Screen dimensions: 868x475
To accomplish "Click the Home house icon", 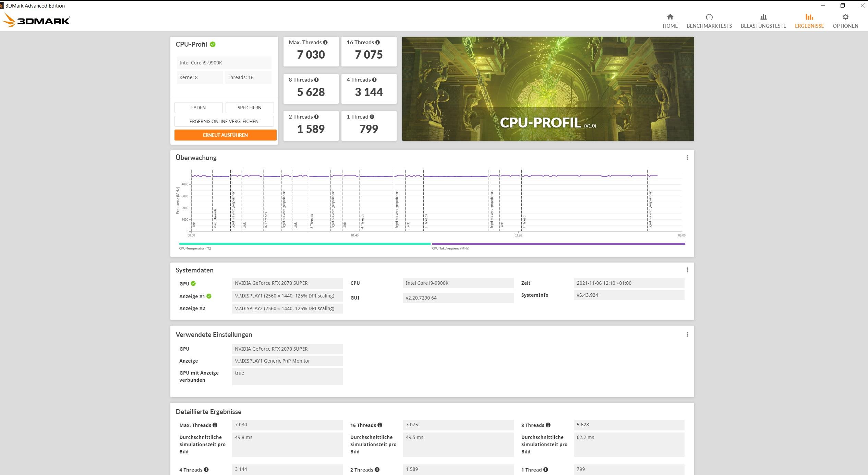I will tap(670, 17).
